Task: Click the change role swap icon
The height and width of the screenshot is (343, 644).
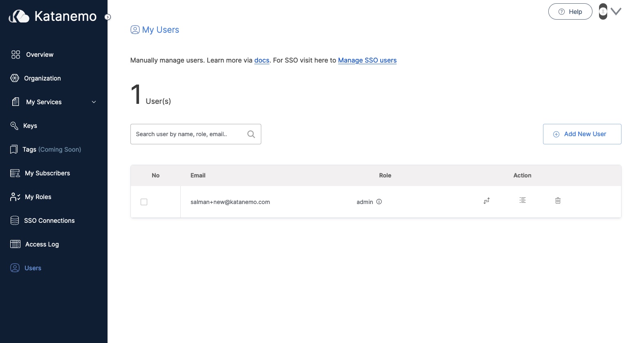Action: 487,201
